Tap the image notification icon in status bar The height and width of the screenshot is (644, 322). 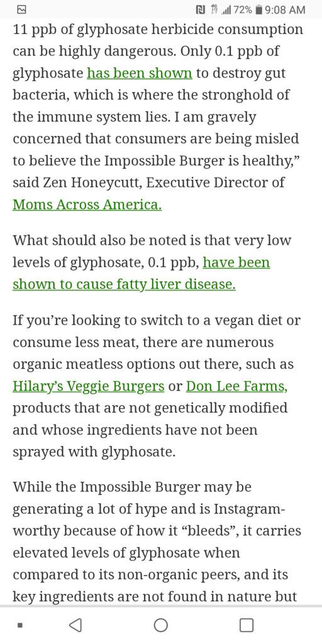[22, 9]
